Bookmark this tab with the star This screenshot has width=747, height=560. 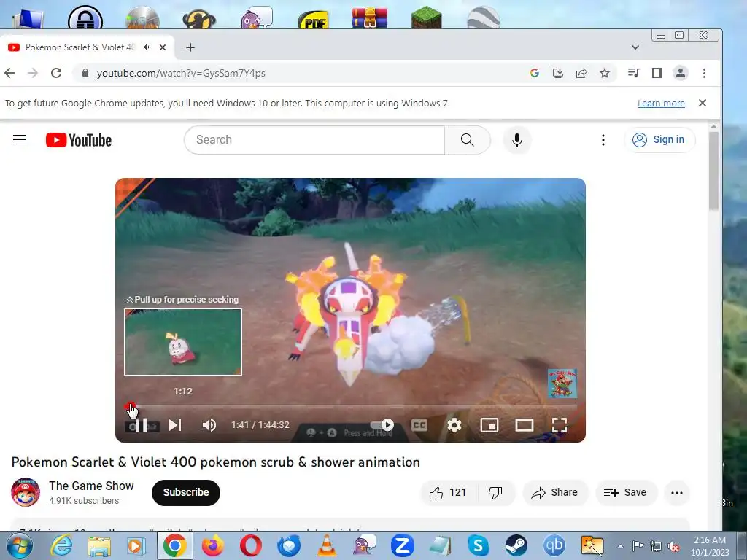605,73
